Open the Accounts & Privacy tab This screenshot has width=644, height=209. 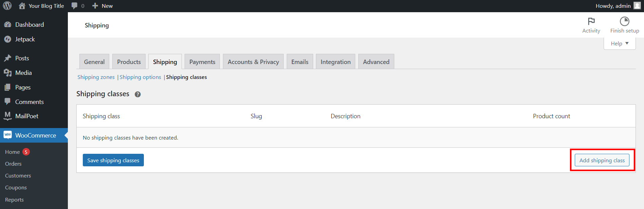click(253, 62)
